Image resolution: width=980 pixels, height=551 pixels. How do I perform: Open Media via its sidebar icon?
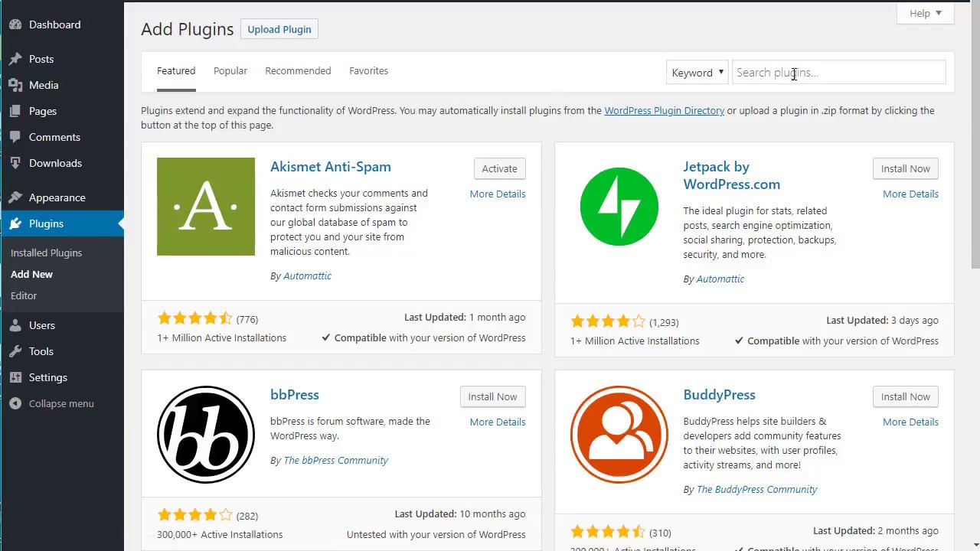15,85
